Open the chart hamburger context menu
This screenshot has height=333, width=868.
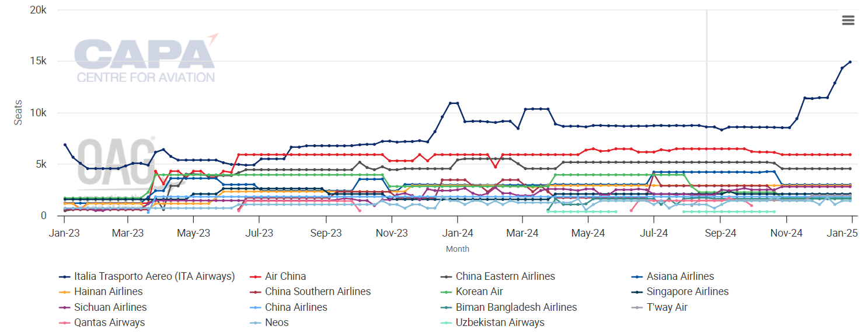(x=848, y=20)
